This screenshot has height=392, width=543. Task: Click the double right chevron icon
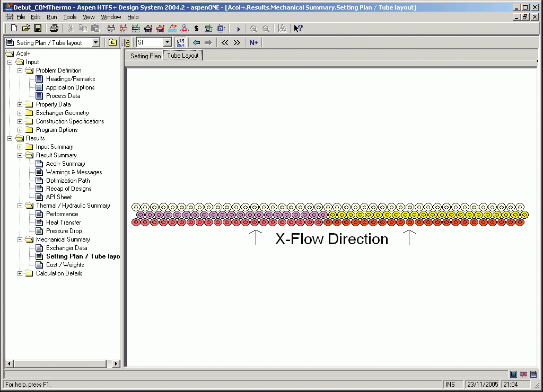tap(237, 42)
